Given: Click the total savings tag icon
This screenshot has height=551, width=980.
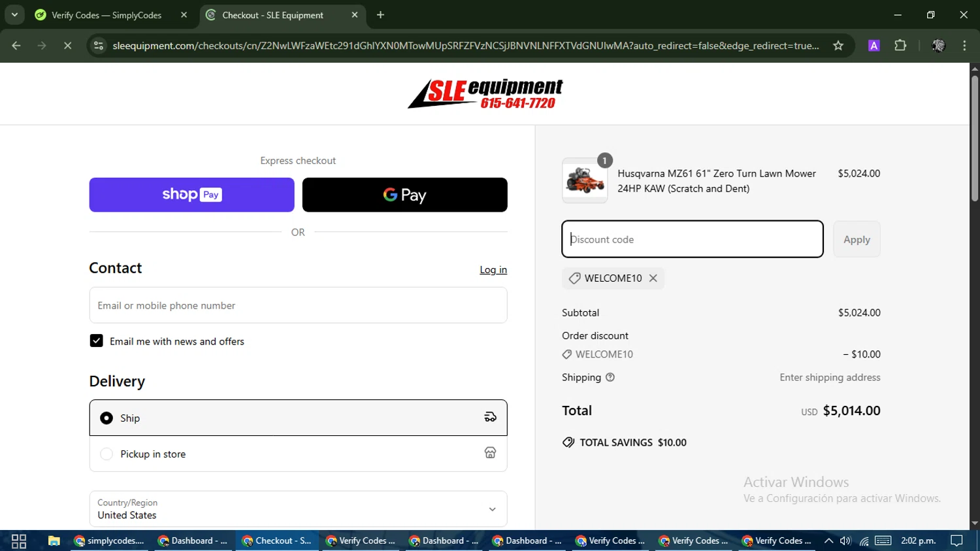Looking at the screenshot, I should click(x=568, y=442).
